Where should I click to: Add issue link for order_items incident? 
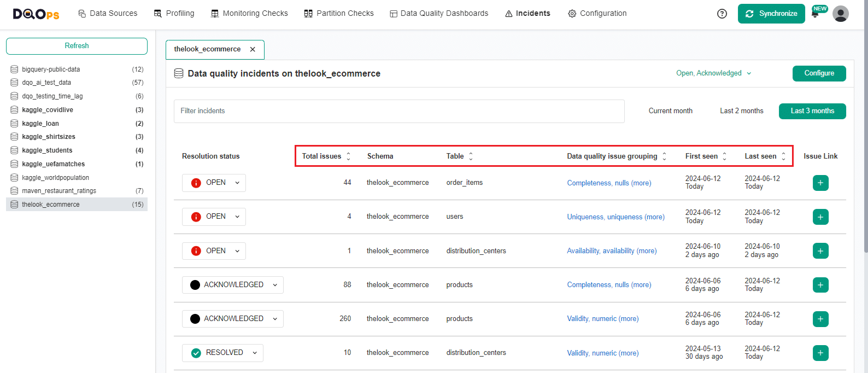(820, 183)
